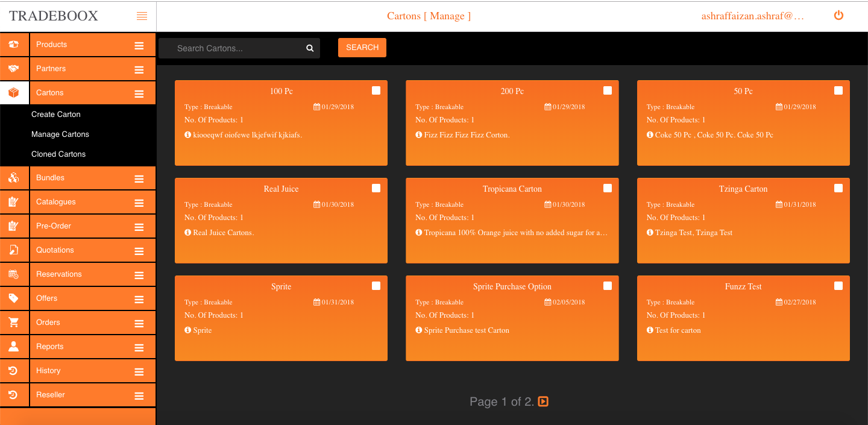The width and height of the screenshot is (868, 425).
Task: Click the Cartons package icon
Action: pyautogui.click(x=14, y=93)
